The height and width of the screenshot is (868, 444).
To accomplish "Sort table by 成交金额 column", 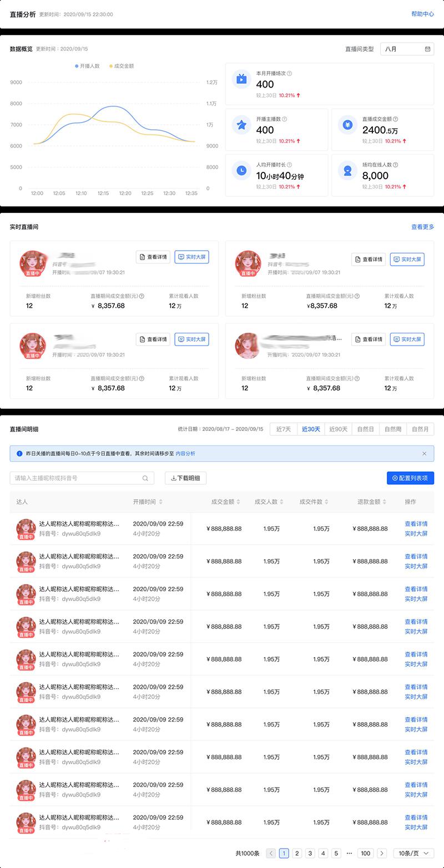I will pyautogui.click(x=239, y=502).
